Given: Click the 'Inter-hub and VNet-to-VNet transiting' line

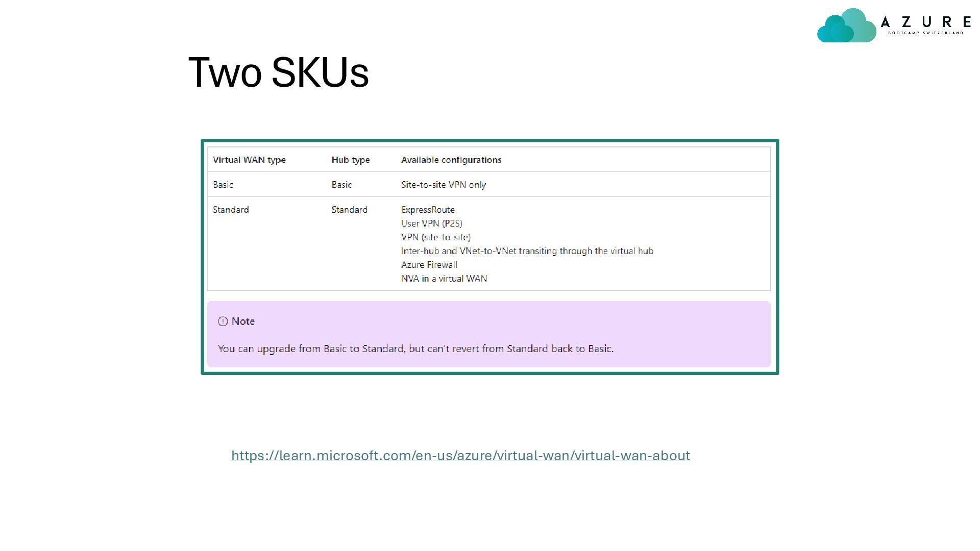Looking at the screenshot, I should (x=527, y=251).
